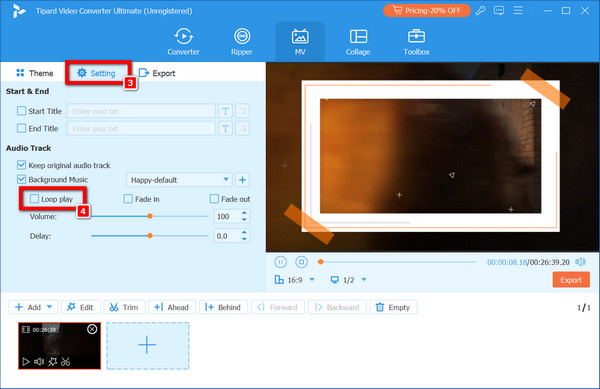The height and width of the screenshot is (389, 600).
Task: Open the feedback chat icon
Action: (x=499, y=11)
